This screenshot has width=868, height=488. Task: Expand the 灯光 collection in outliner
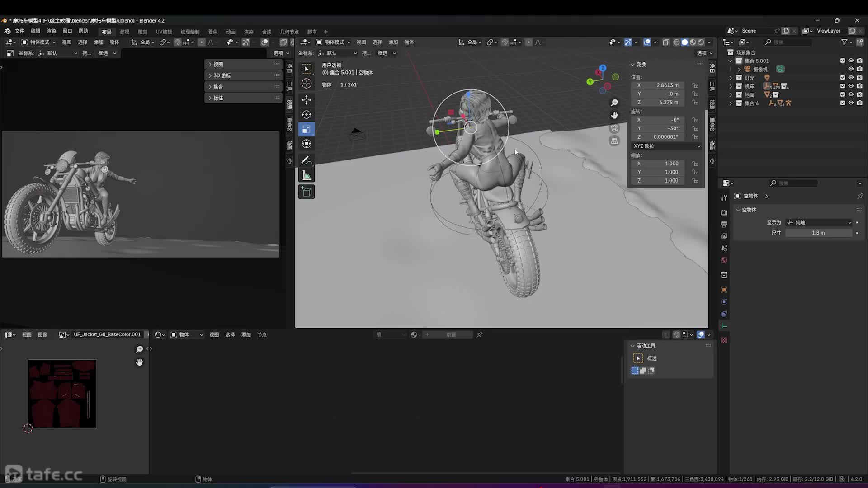[x=731, y=78]
